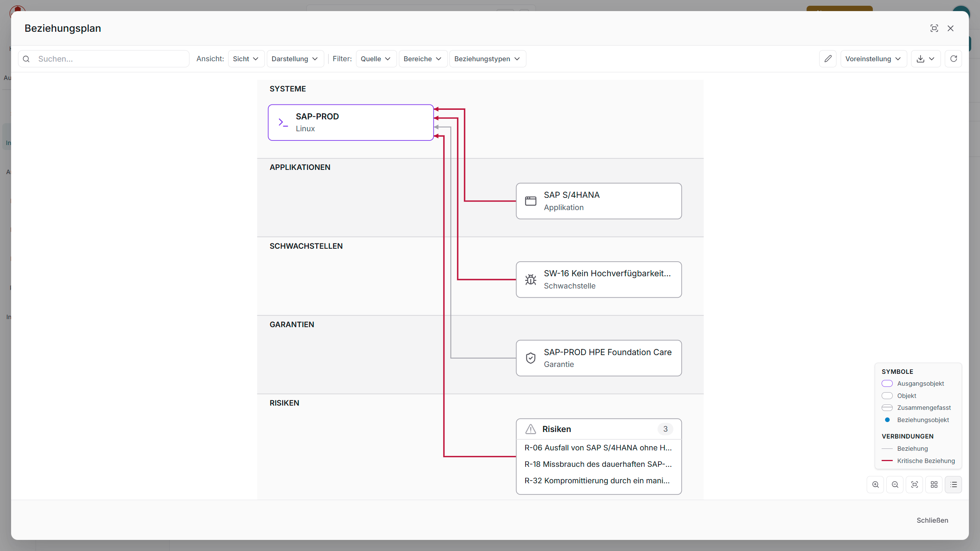Click the Zusammengefasst legend entry
980x551 pixels.
click(916, 408)
